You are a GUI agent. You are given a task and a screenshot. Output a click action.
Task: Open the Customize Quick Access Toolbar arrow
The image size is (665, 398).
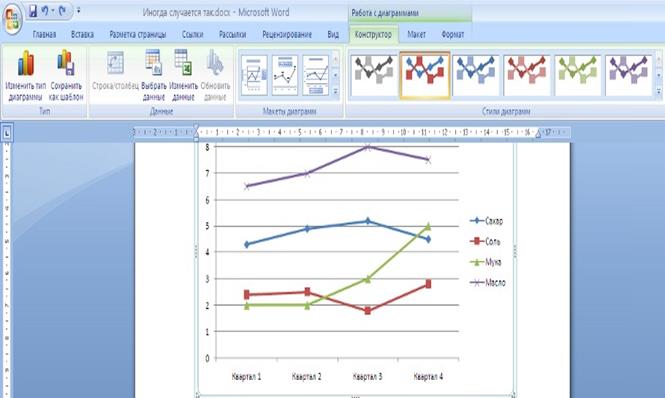click(x=78, y=11)
